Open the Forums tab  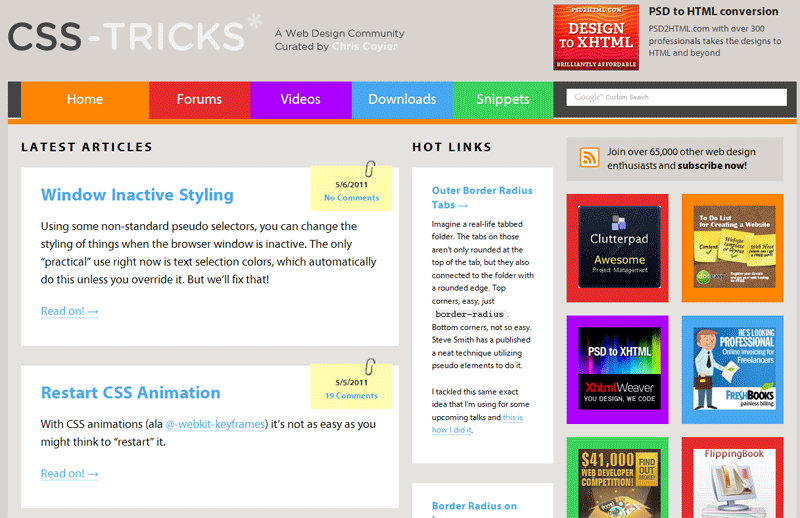pyautogui.click(x=199, y=99)
